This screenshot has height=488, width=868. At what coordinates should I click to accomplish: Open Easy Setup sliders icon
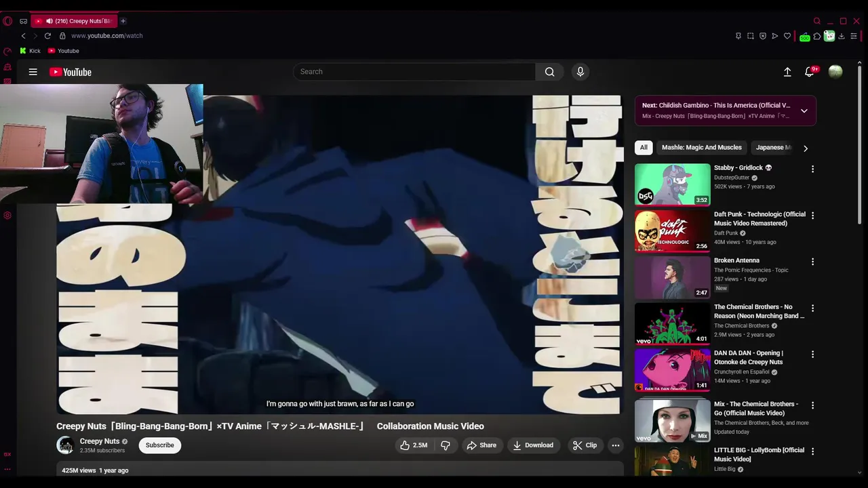point(854,36)
